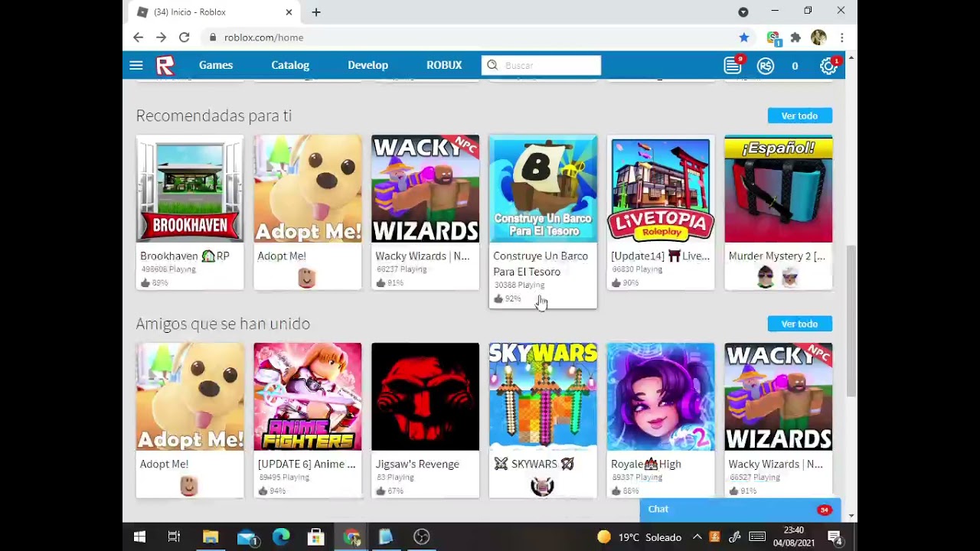Open a new browser tab

[x=316, y=12]
